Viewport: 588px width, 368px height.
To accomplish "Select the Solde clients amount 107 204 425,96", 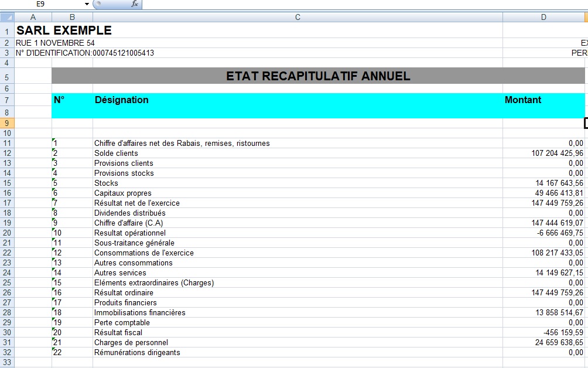I will coord(543,154).
